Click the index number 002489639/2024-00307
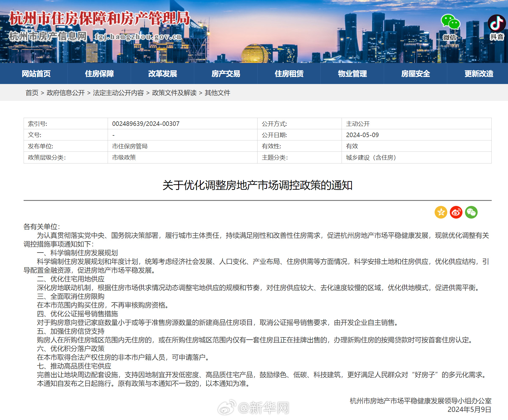The height and width of the screenshot is (420, 508). [x=146, y=124]
